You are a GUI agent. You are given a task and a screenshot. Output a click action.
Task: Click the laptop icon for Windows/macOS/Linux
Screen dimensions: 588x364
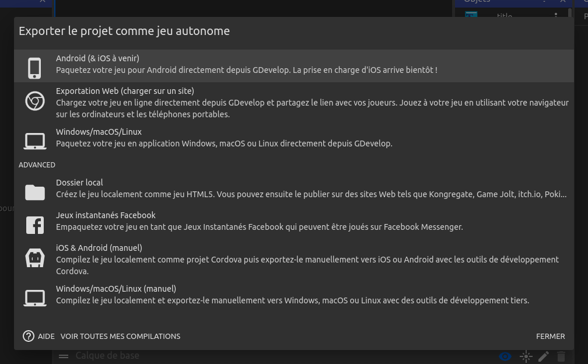click(35, 141)
